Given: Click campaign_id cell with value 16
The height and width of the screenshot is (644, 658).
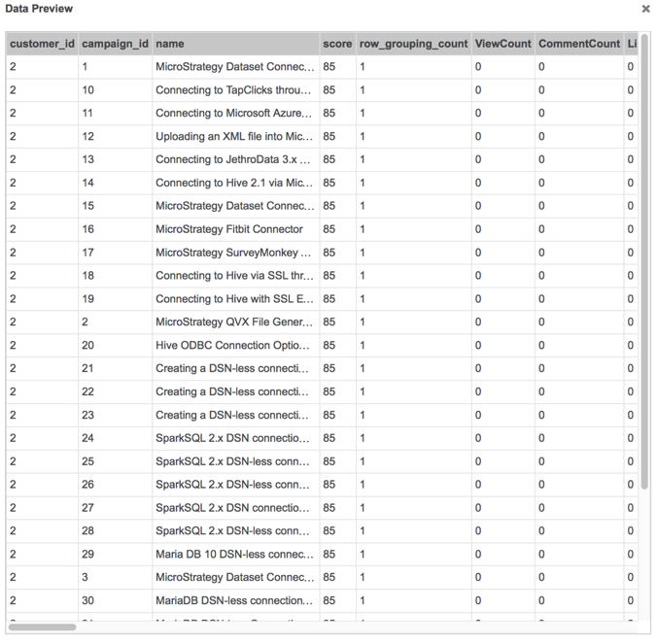Looking at the screenshot, I should coord(116,229).
